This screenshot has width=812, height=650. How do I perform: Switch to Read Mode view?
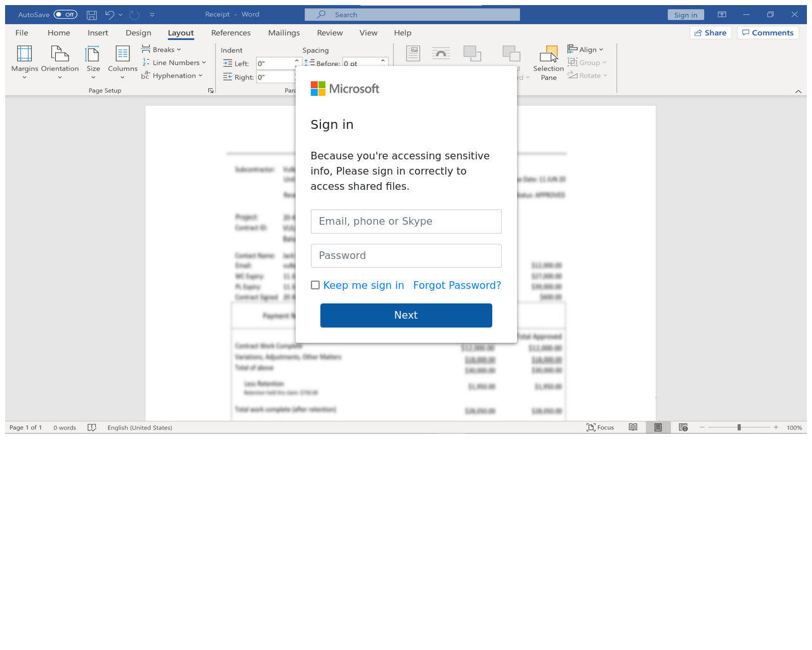(633, 428)
